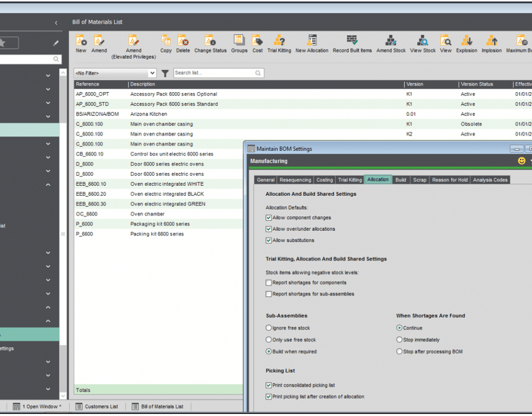Click the sidebar scrollbar up arrow
The width and height of the screenshot is (532, 416).
click(63, 73)
